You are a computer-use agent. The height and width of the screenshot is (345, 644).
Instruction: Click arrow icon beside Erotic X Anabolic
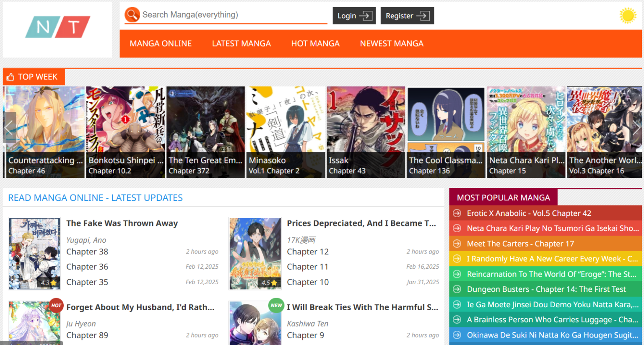coord(457,213)
